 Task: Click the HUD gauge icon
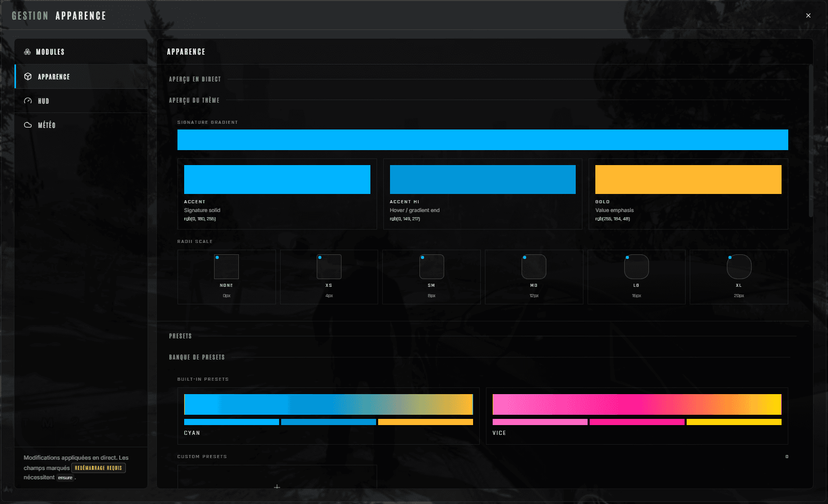(28, 101)
